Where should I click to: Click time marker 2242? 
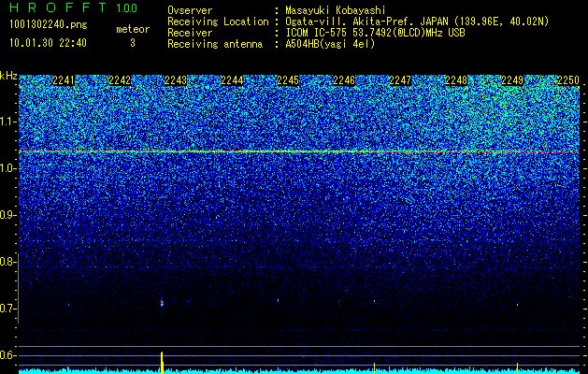tap(120, 80)
